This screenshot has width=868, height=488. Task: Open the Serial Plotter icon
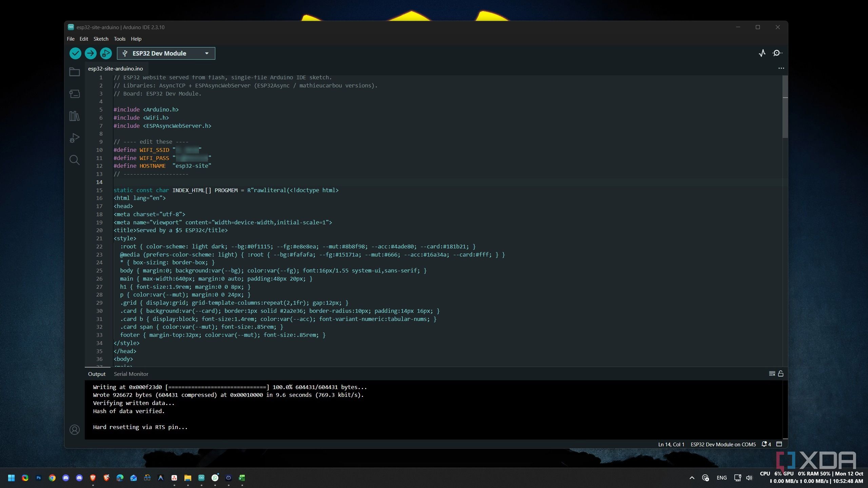(762, 53)
